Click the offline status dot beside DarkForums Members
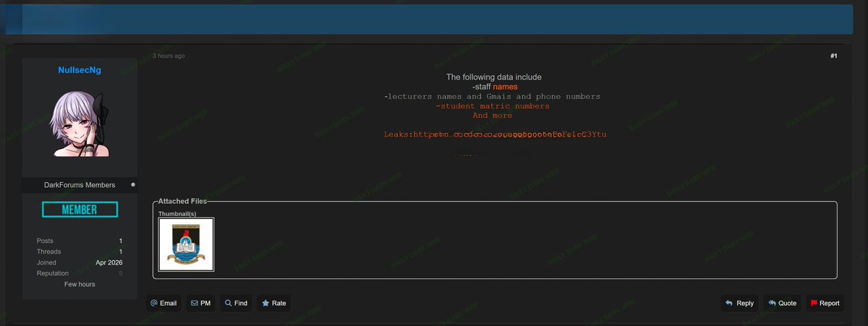The height and width of the screenshot is (326, 868). [x=132, y=185]
